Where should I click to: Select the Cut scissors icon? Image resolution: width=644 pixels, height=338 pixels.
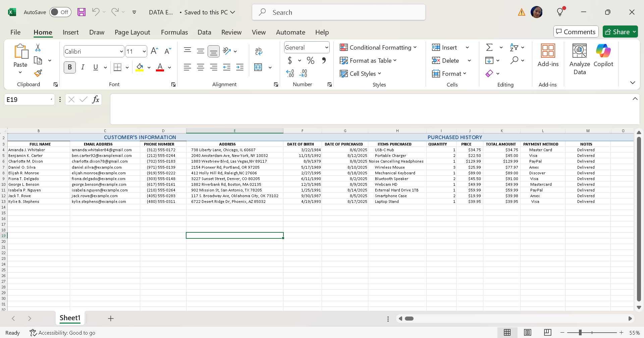click(38, 48)
